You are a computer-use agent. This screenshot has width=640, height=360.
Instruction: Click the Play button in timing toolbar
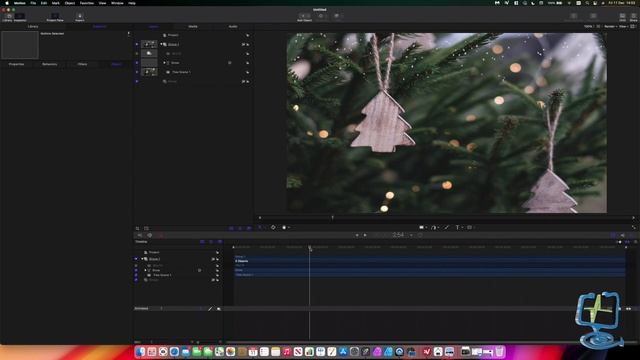365,235
